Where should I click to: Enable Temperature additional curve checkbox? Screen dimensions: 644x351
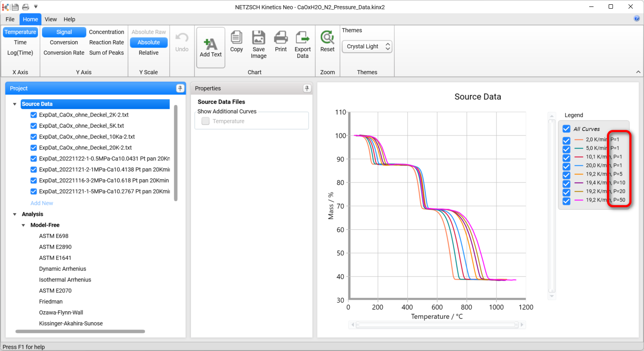click(x=206, y=121)
